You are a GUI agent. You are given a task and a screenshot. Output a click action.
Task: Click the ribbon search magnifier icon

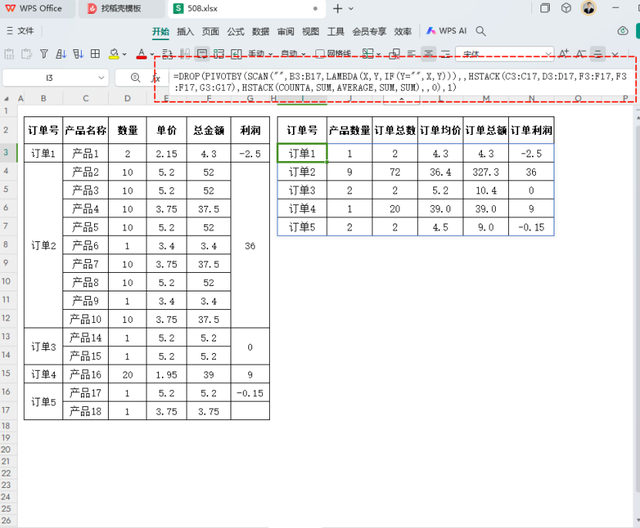481,31
